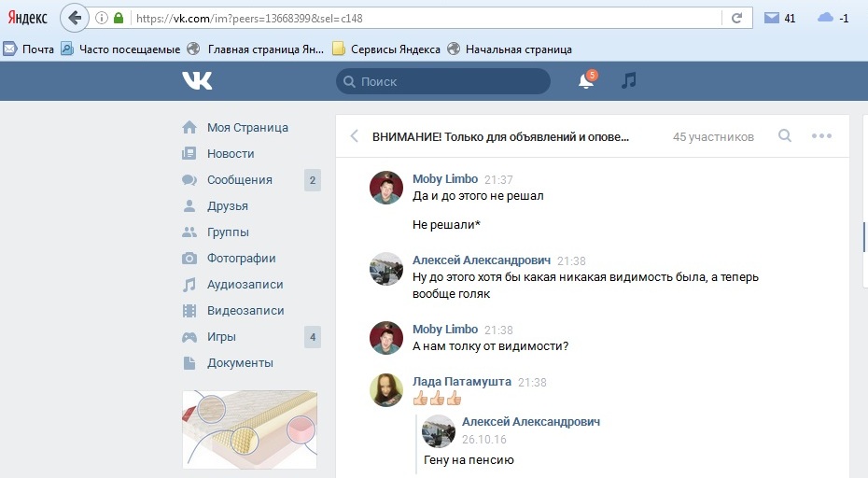The width and height of the screenshot is (868, 478).
Task: Open Видеозаписи section
Action: click(245, 311)
